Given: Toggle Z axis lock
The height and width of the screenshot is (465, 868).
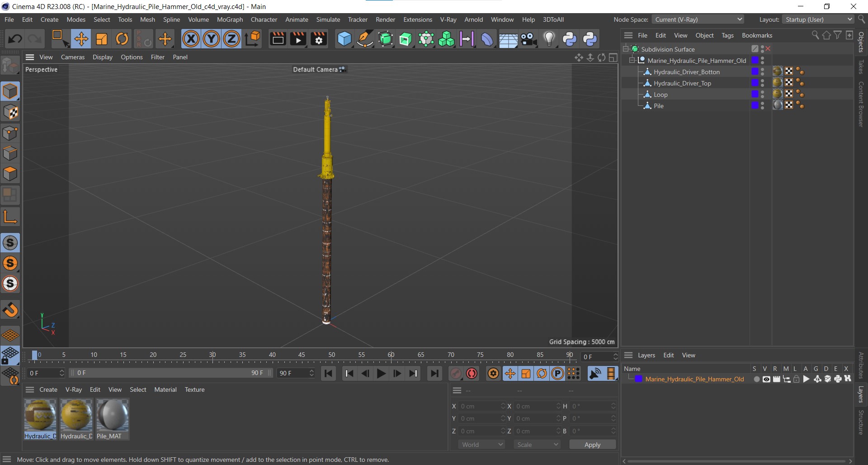Looking at the screenshot, I should tap(231, 39).
